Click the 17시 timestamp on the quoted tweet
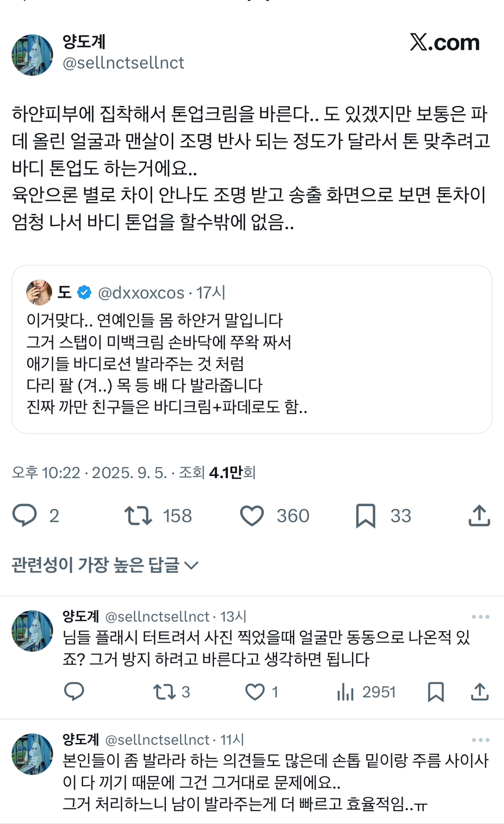Viewport: 504px width, 824px height. [211, 292]
